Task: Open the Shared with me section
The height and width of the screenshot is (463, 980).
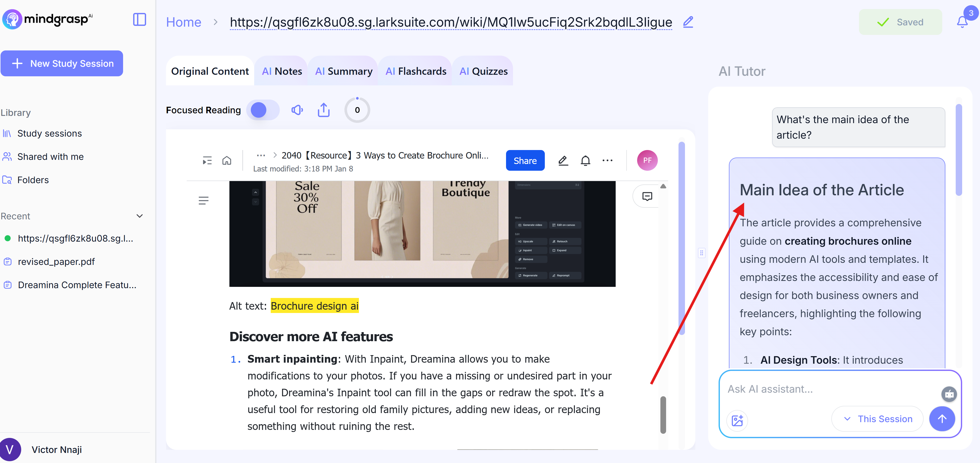Action: click(x=50, y=156)
